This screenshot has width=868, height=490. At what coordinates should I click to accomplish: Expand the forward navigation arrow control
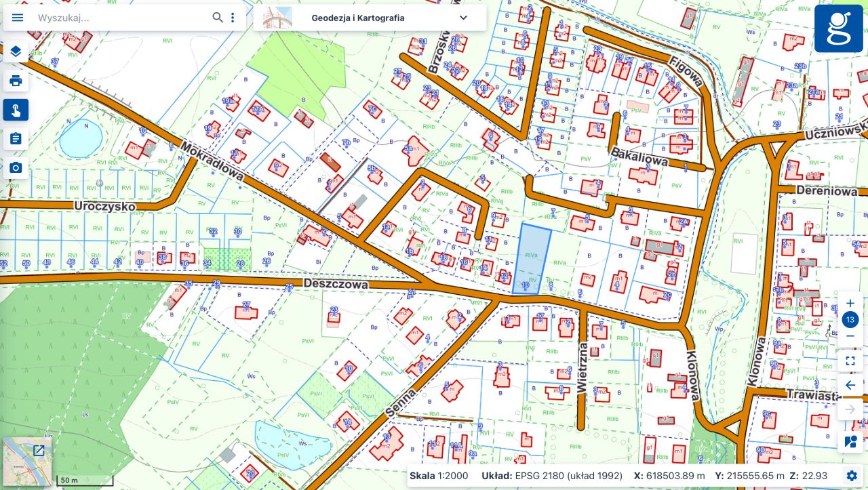coord(850,409)
